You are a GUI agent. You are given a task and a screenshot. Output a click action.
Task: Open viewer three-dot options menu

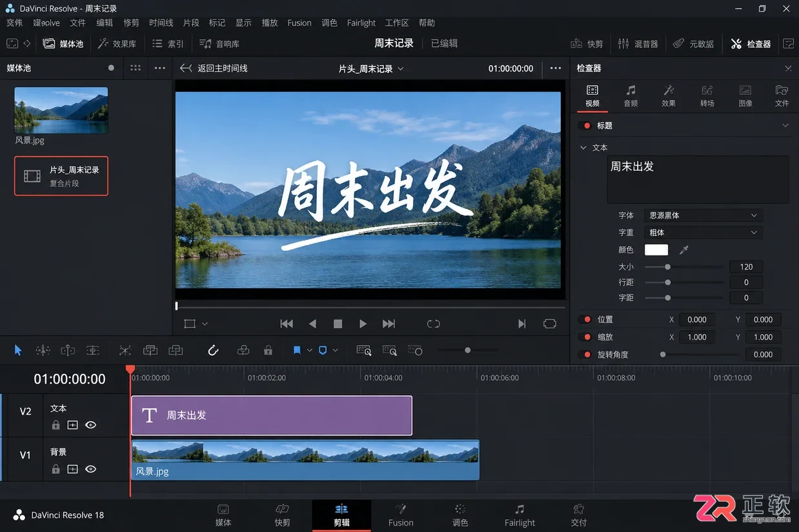click(556, 68)
